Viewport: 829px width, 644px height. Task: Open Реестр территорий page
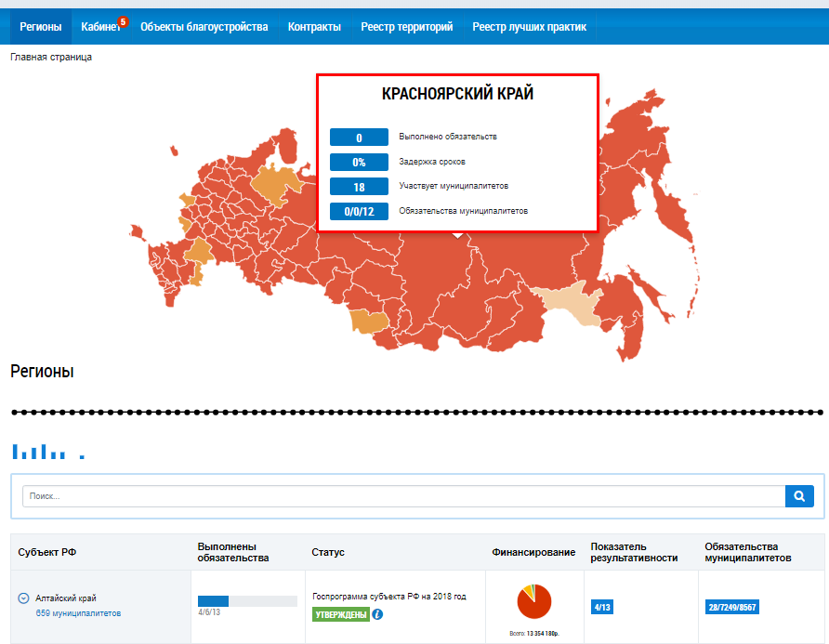pyautogui.click(x=407, y=27)
